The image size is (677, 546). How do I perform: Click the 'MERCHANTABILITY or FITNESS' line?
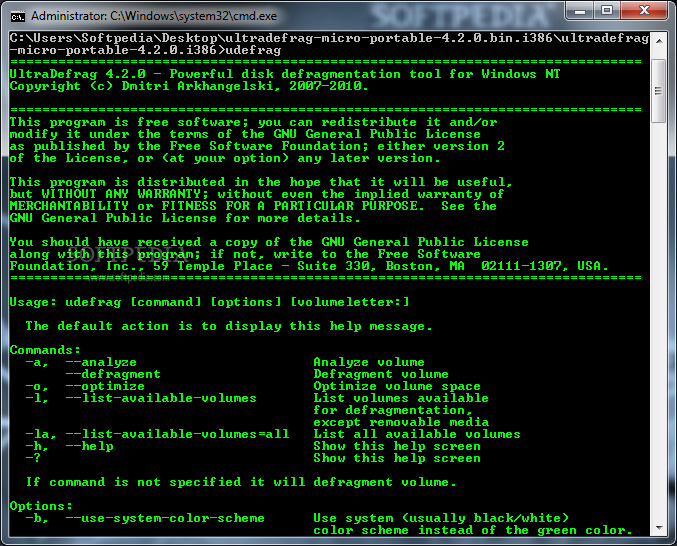[253, 206]
